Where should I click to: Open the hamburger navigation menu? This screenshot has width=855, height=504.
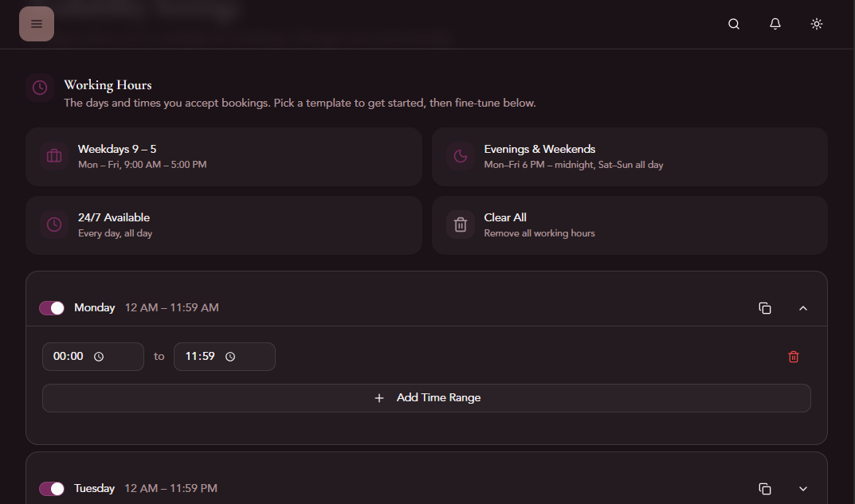(37, 24)
